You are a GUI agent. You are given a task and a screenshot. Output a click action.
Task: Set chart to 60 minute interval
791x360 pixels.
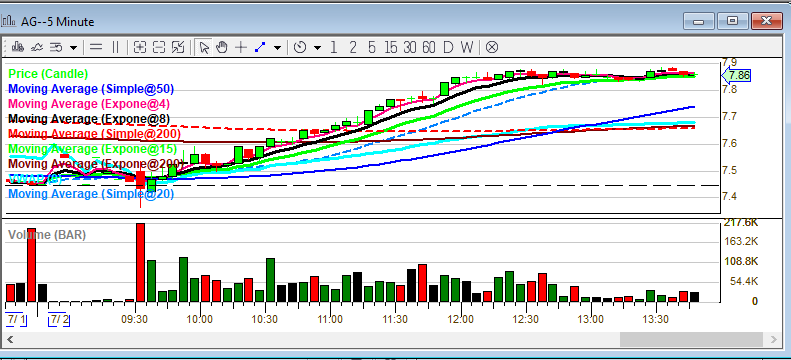tap(429, 47)
